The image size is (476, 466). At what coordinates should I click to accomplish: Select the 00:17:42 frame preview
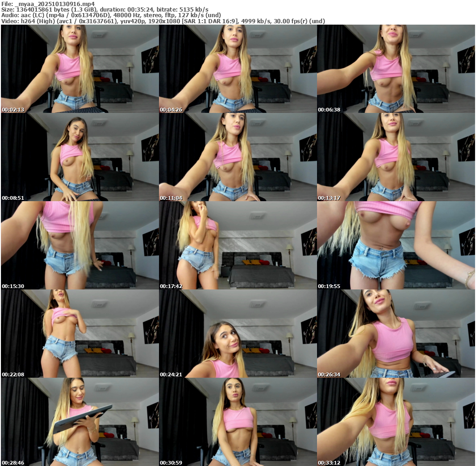click(x=238, y=245)
